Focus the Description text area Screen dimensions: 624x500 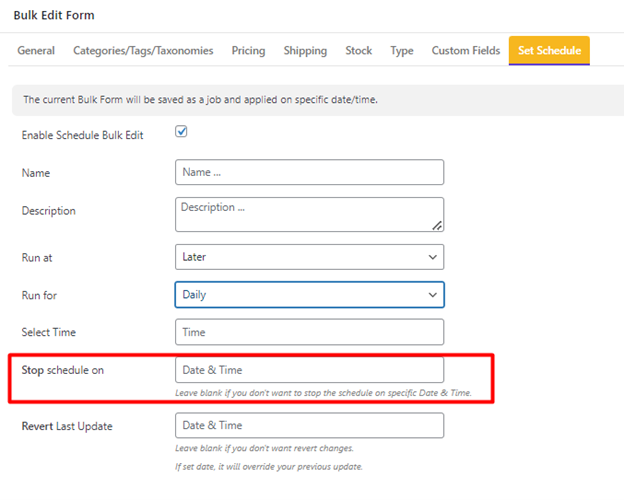(309, 215)
